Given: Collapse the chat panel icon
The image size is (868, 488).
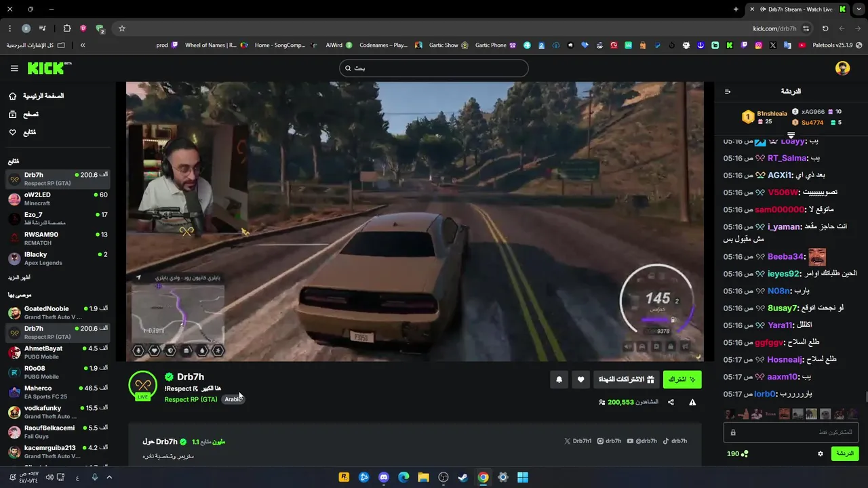Looking at the screenshot, I should coord(728,91).
